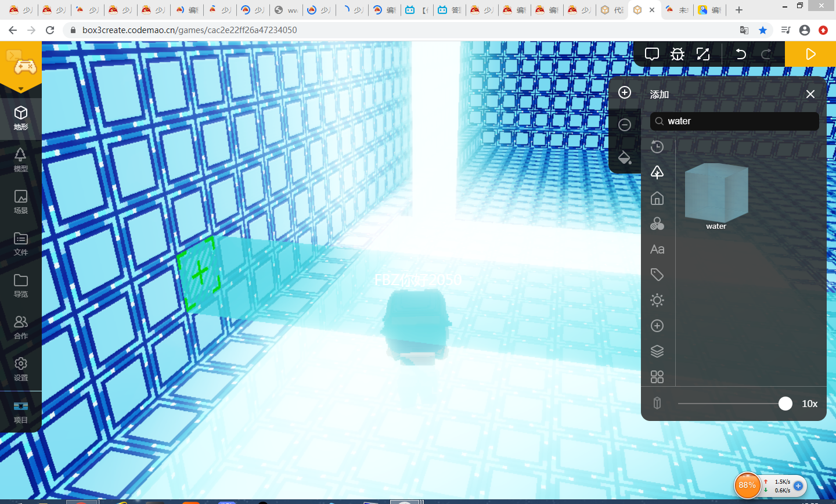Pick the water block thumbnail

tap(716, 193)
